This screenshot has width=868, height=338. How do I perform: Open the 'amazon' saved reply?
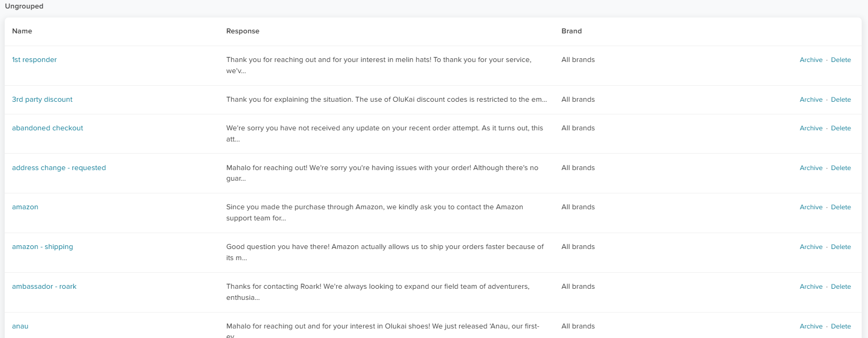25,207
